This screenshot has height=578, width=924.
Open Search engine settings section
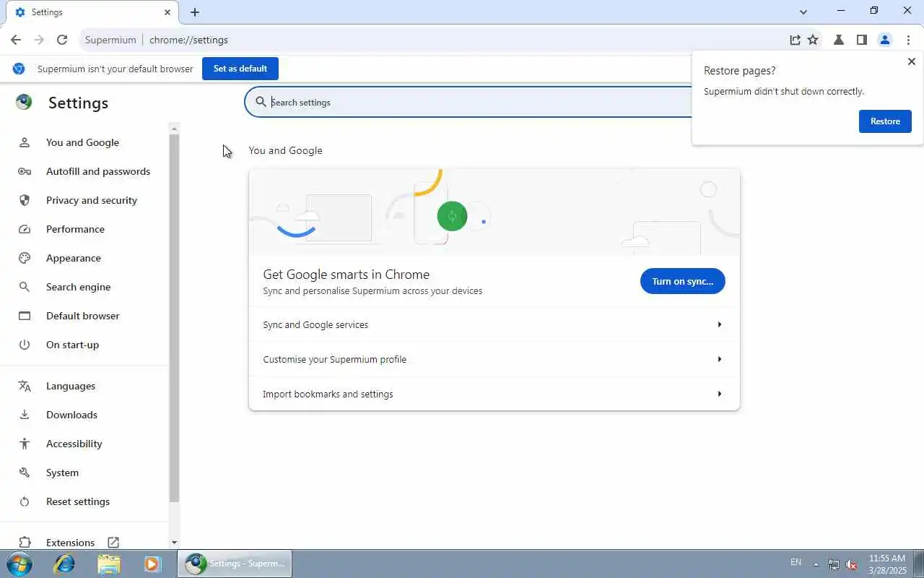tap(78, 287)
